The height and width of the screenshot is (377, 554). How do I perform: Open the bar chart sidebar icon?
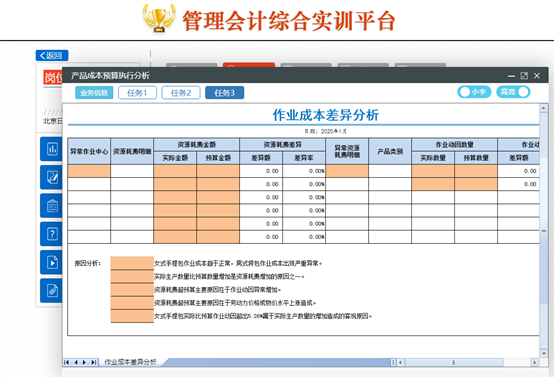click(x=51, y=149)
